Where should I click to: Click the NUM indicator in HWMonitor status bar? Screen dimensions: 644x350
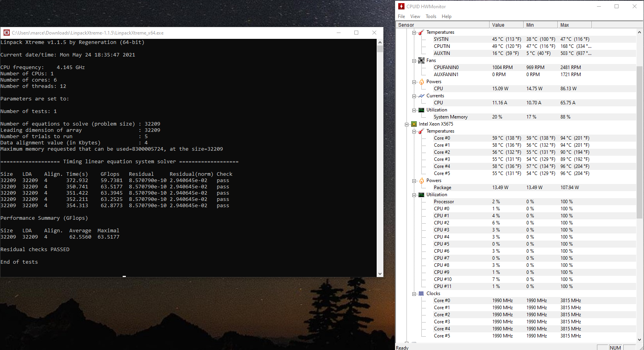(615, 348)
